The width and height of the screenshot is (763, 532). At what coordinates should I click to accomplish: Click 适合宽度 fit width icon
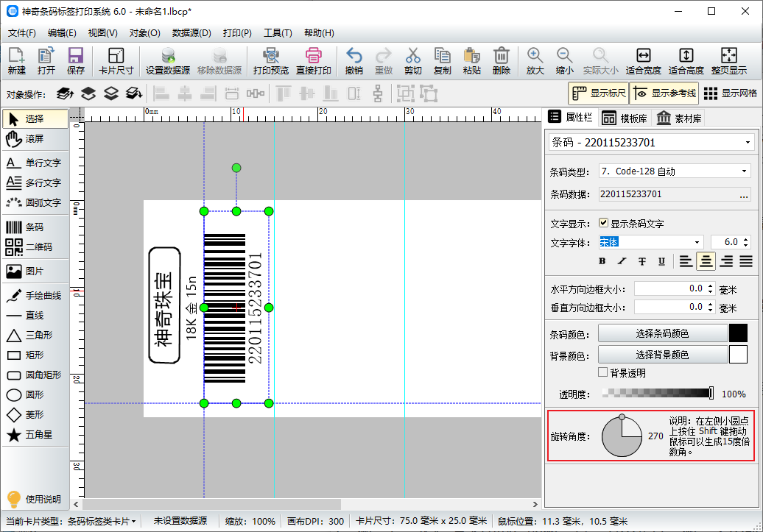point(643,61)
